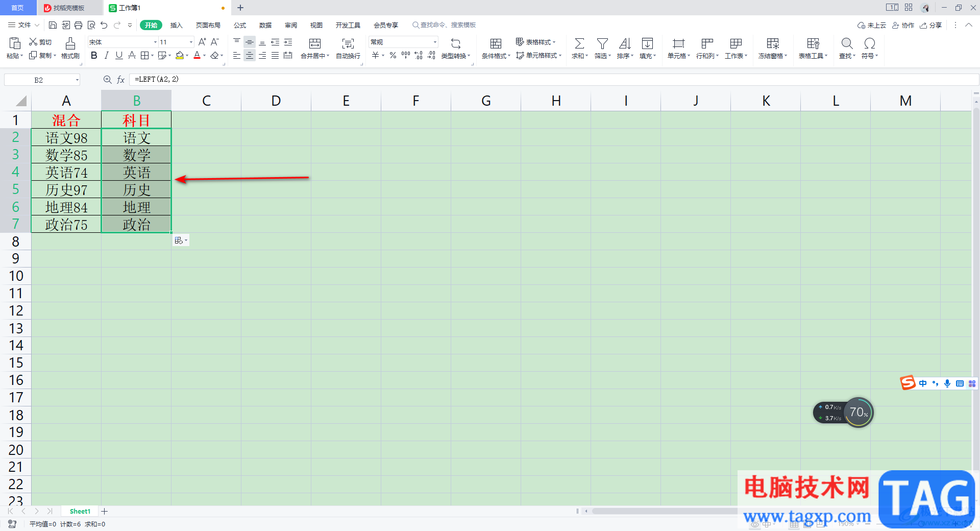Click the Auto Wrap text icon
The height and width of the screenshot is (531, 980).
tap(348, 43)
